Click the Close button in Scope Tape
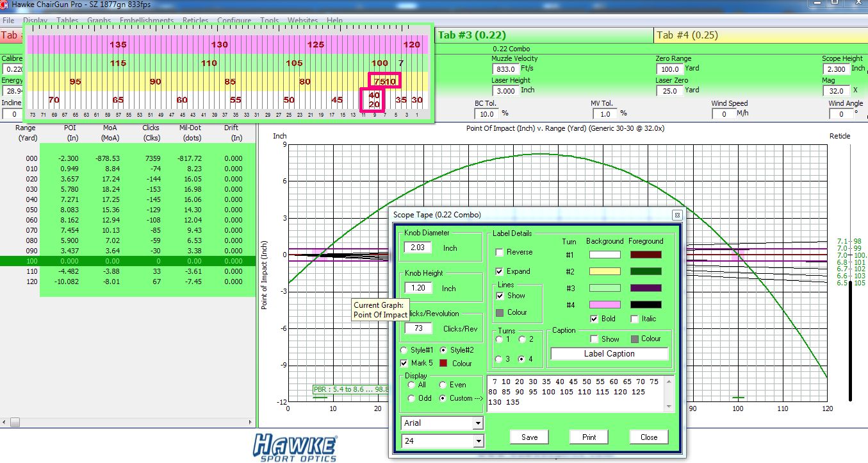This screenshot has width=868, height=463. click(649, 437)
